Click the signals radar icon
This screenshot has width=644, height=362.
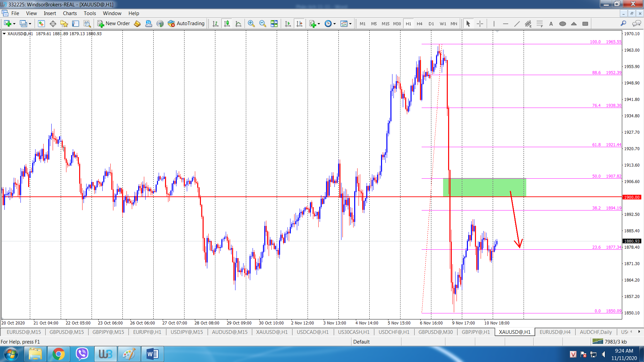click(x=160, y=23)
